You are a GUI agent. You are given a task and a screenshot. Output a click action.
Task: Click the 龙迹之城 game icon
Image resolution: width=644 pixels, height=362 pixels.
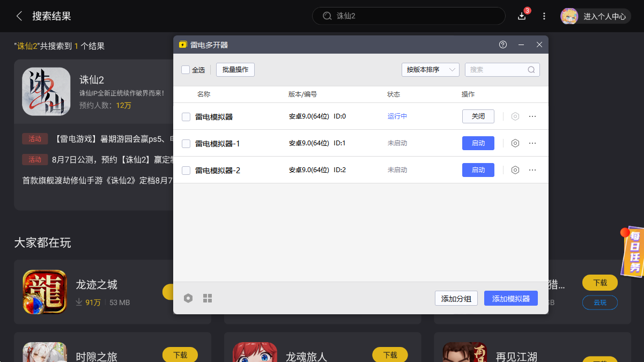[x=45, y=292]
